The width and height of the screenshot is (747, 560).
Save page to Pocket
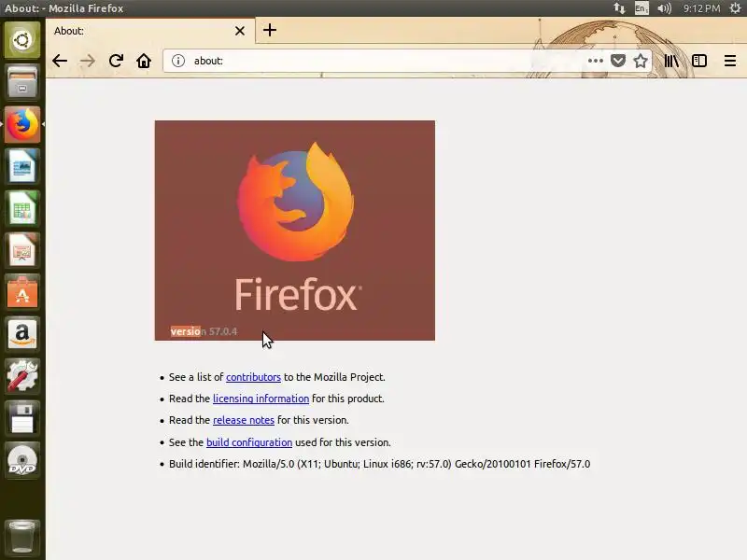point(618,61)
